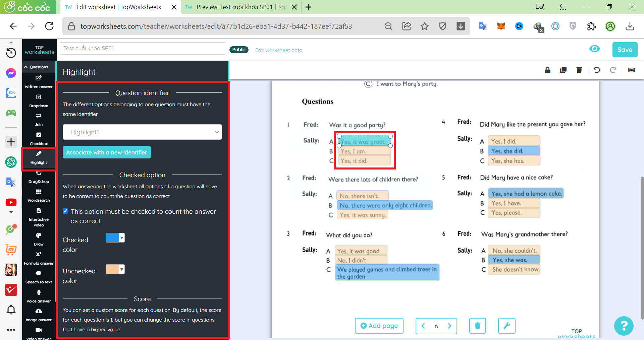Select the Speech to text tool
Image resolution: width=644 pixels, height=340 pixels.
tap(39, 277)
